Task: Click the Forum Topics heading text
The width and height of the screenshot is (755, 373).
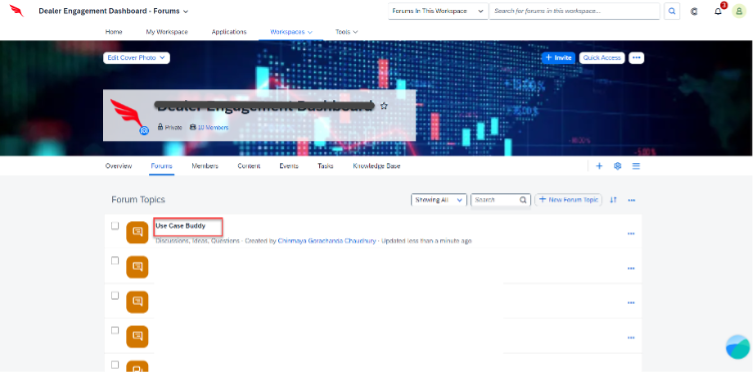Action: tap(138, 200)
